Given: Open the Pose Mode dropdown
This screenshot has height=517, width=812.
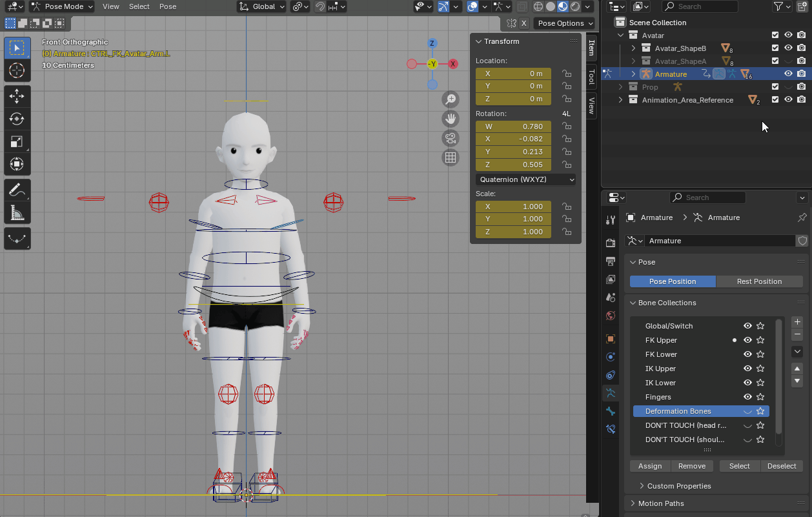Looking at the screenshot, I should click(63, 6).
